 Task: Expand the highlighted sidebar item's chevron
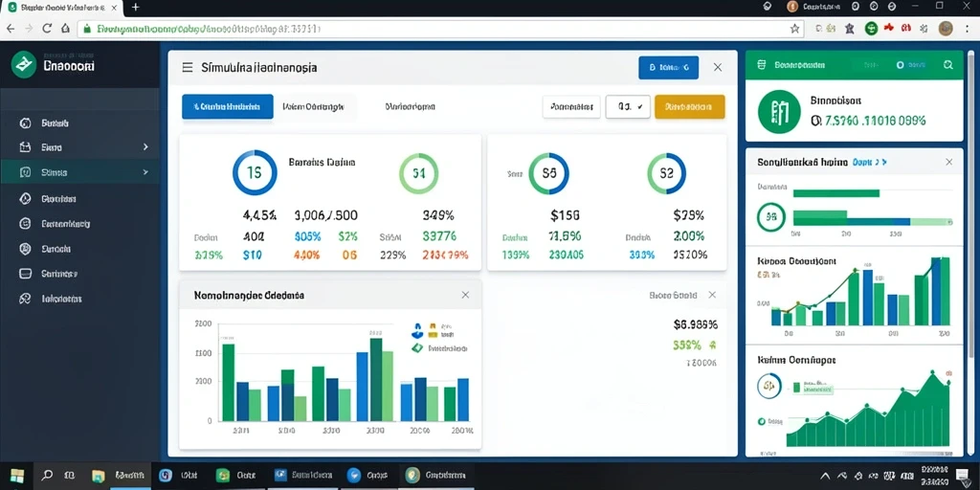[145, 172]
